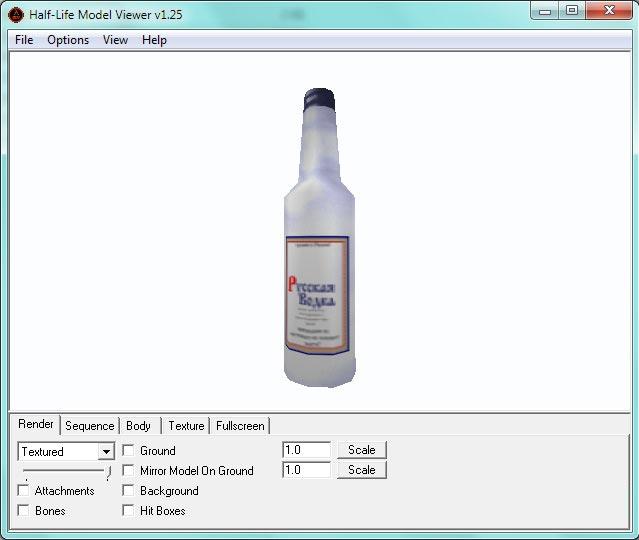Close the Model Viewer window

(609, 11)
